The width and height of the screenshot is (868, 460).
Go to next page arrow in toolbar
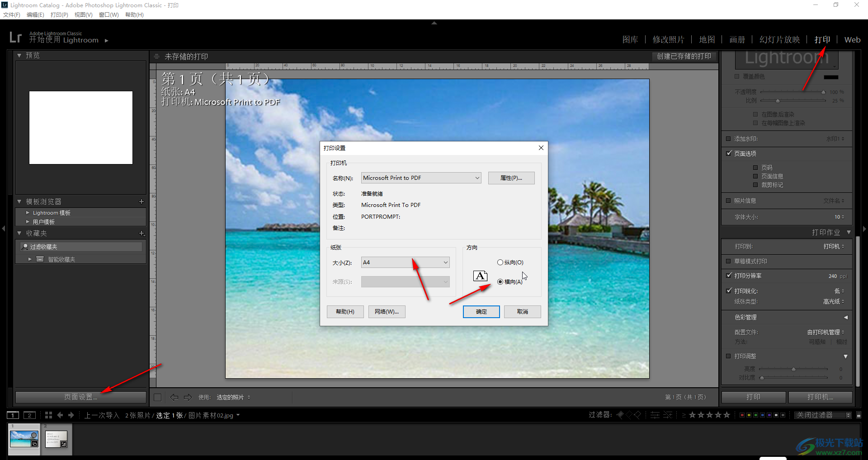pos(188,397)
